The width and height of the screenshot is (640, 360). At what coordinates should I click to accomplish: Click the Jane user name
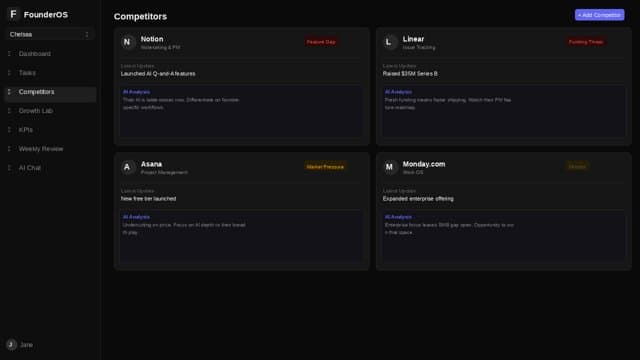pos(26,345)
